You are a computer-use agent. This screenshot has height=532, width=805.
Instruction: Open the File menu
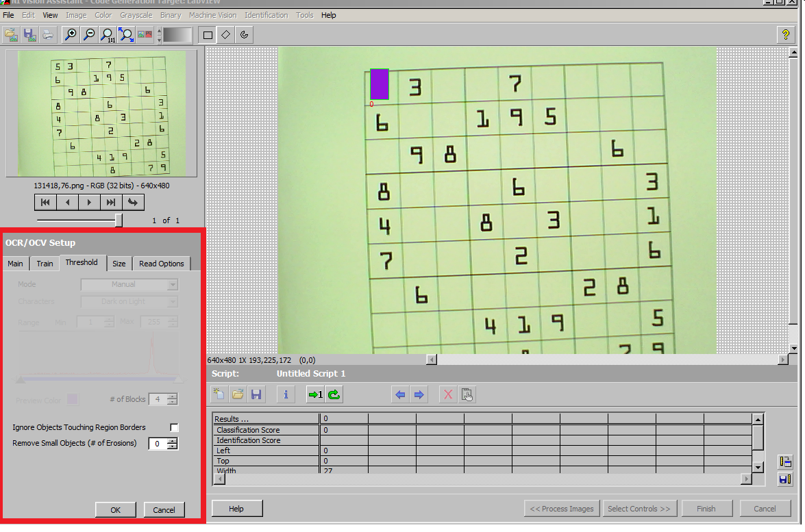(x=8, y=15)
